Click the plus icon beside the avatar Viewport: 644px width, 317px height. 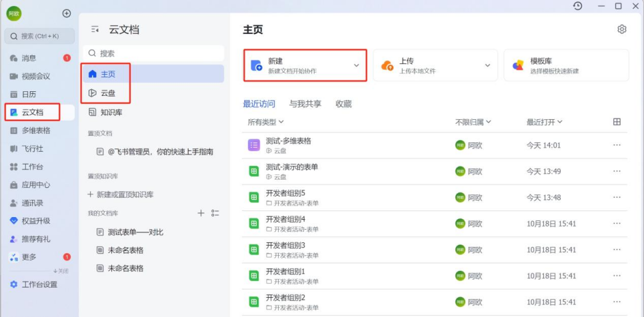tap(66, 13)
